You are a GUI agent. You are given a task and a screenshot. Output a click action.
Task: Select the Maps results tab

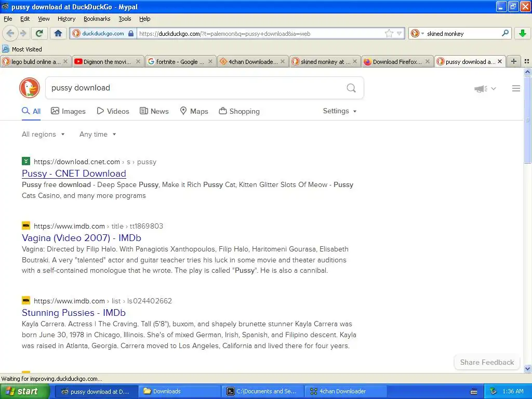tap(194, 111)
